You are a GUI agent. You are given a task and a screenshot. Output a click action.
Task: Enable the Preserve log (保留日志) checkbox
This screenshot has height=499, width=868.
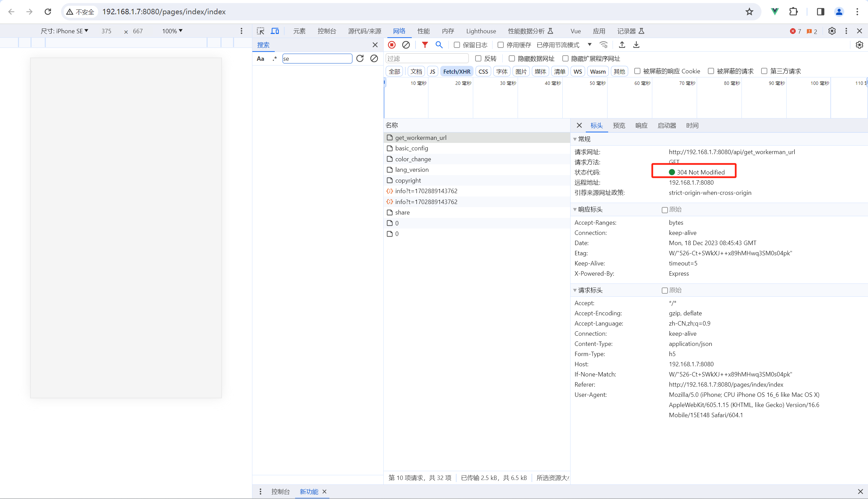point(457,45)
